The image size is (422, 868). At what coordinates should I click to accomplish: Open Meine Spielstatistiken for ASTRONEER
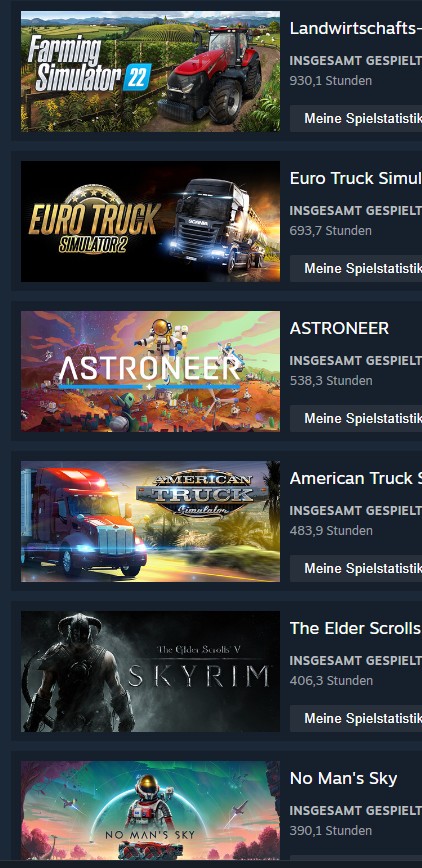pos(356,418)
